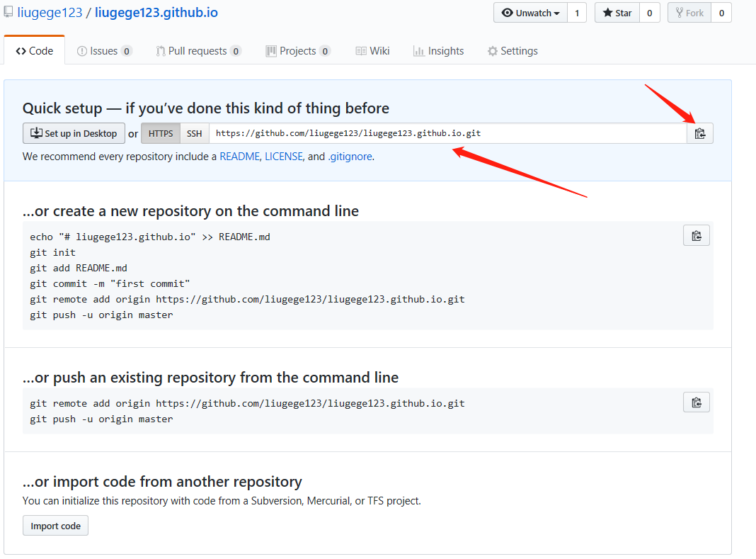Copy the repository URL to clipboard
This screenshot has height=559, width=756.
coord(699,133)
